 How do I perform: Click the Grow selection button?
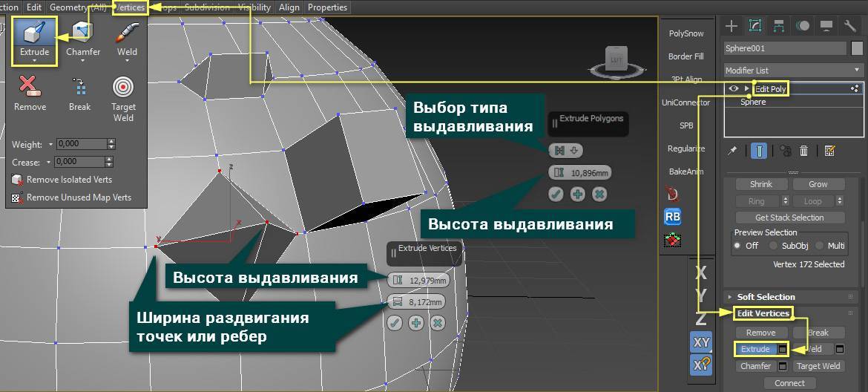pos(818,184)
